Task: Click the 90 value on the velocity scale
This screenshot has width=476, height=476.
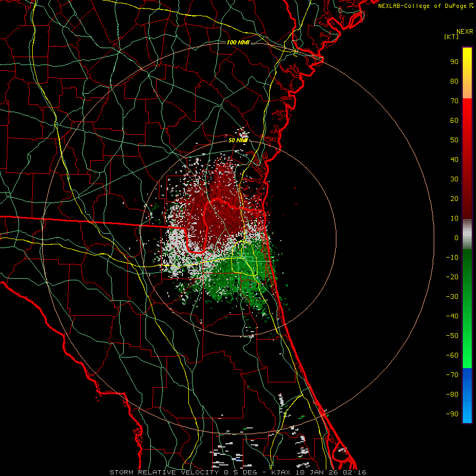Action: (454, 62)
